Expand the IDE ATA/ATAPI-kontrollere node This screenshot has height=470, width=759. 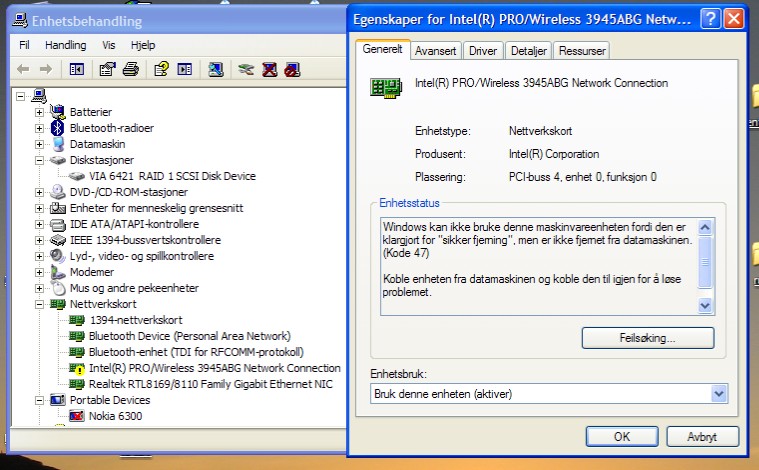[x=39, y=224]
